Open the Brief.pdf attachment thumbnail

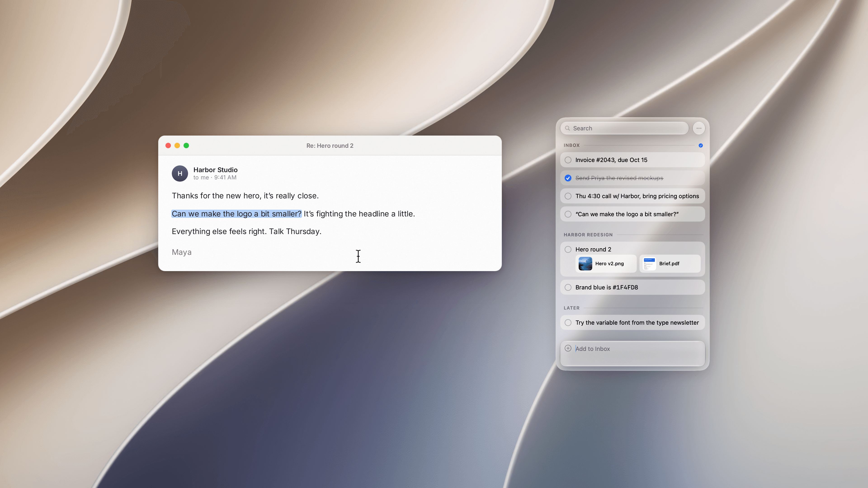coord(649,264)
